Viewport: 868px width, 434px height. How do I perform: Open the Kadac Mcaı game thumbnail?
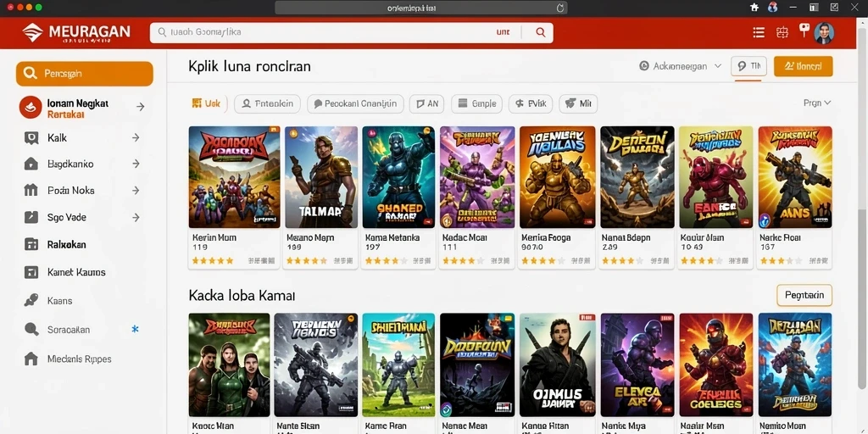pyautogui.click(x=477, y=177)
